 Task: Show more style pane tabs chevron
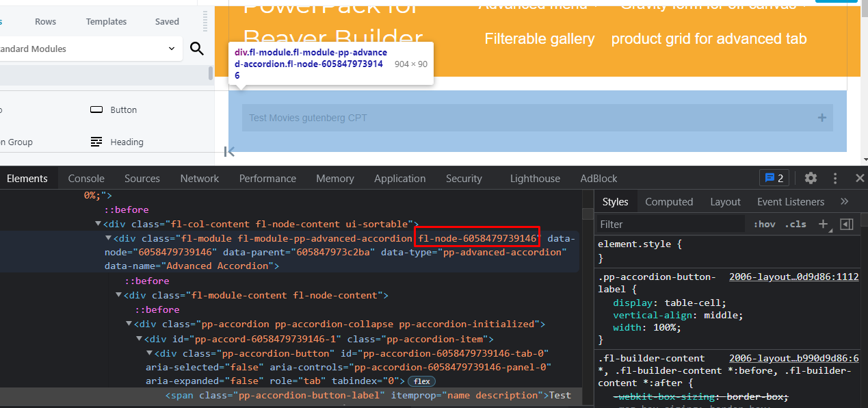(844, 201)
